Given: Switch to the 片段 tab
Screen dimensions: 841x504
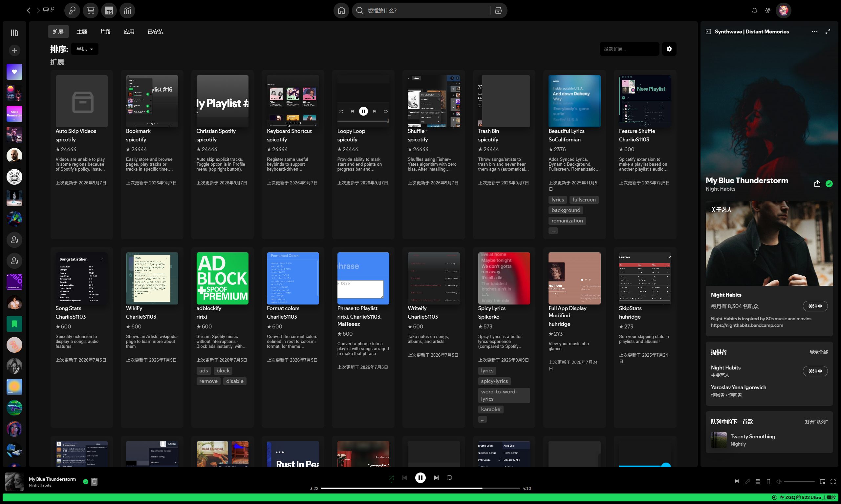Looking at the screenshot, I should click(106, 31).
